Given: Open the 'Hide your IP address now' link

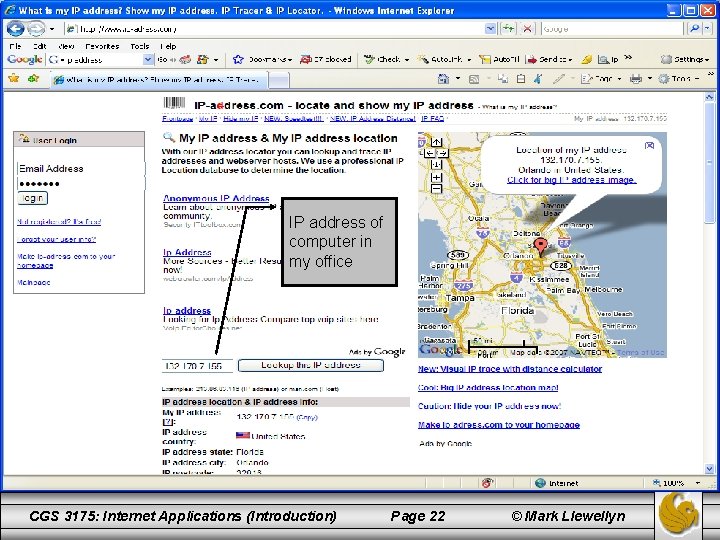Looking at the screenshot, I should (489, 406).
